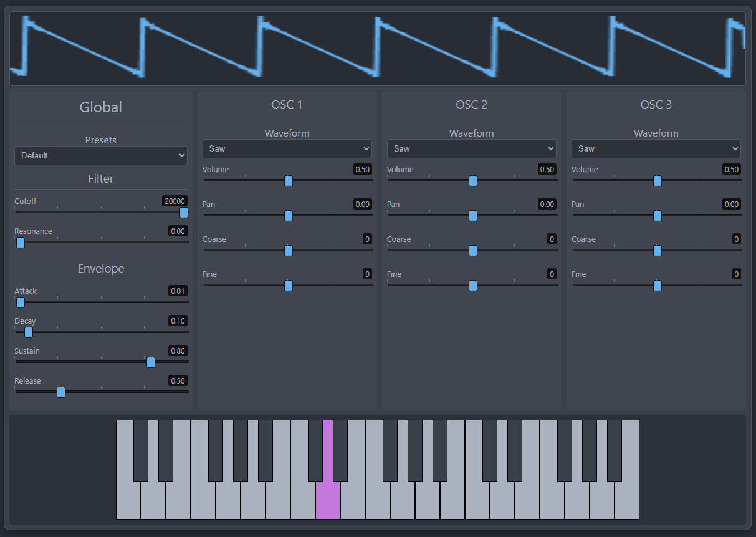
Task: Click the envelope Attack slider handle
Action: pos(21,302)
